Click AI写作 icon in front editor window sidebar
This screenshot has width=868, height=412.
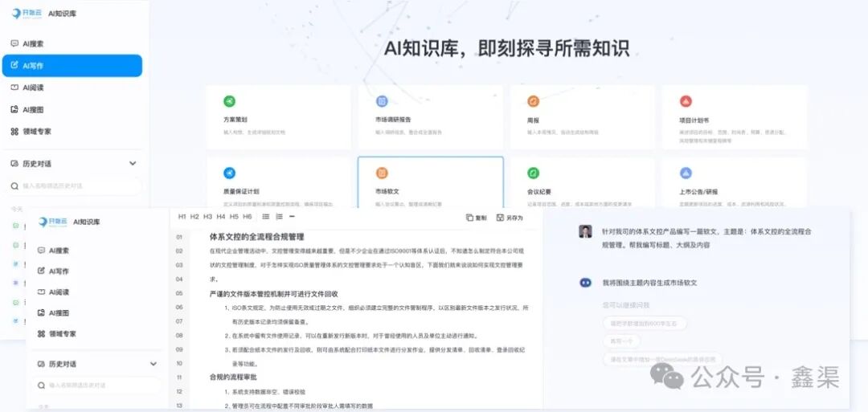pos(41,271)
